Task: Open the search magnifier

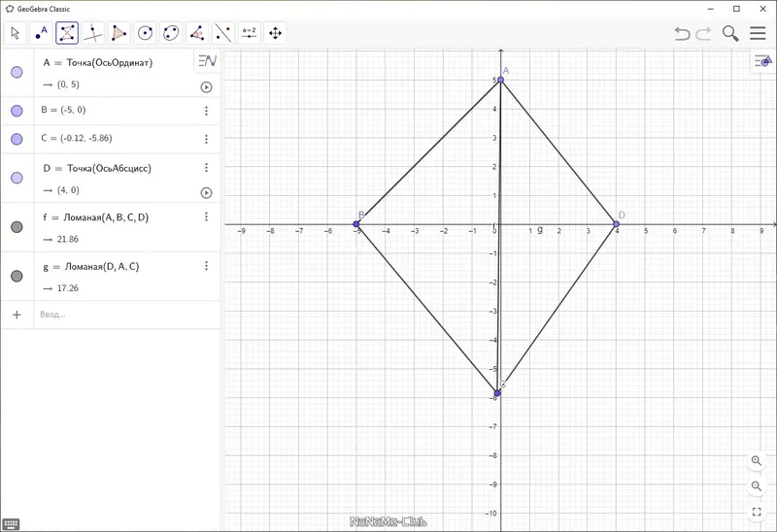Action: coord(730,33)
